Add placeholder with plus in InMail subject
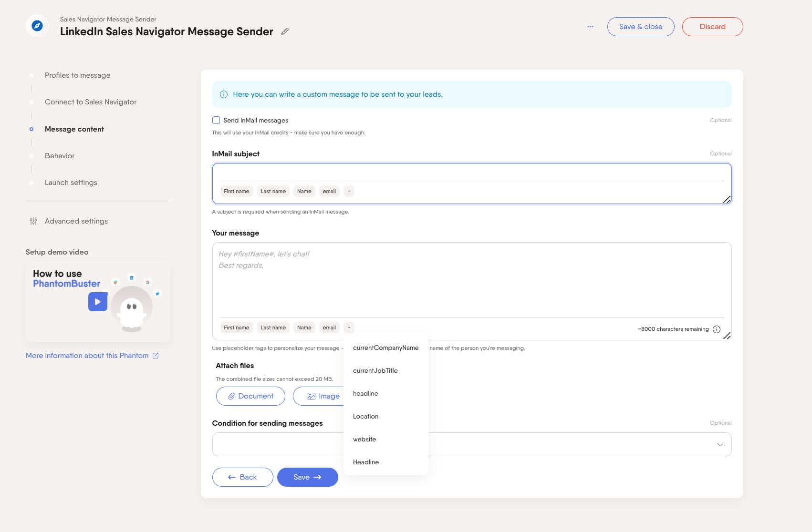Image resolution: width=812 pixels, height=532 pixels. click(x=349, y=191)
